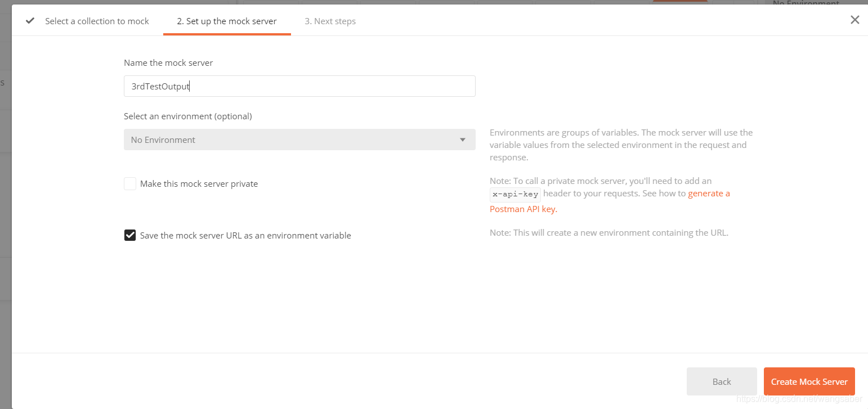Go to Select a collection to mock step
This screenshot has height=409, width=868.
coord(97,21)
